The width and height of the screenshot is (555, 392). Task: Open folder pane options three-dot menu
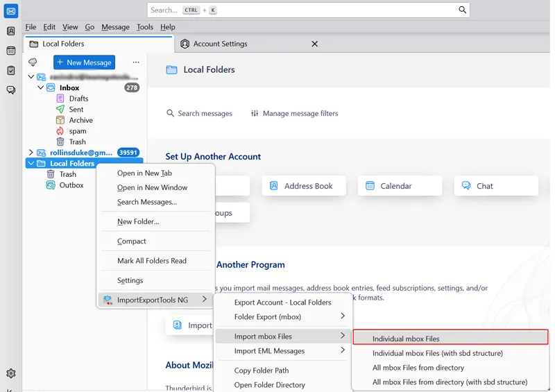tap(136, 62)
